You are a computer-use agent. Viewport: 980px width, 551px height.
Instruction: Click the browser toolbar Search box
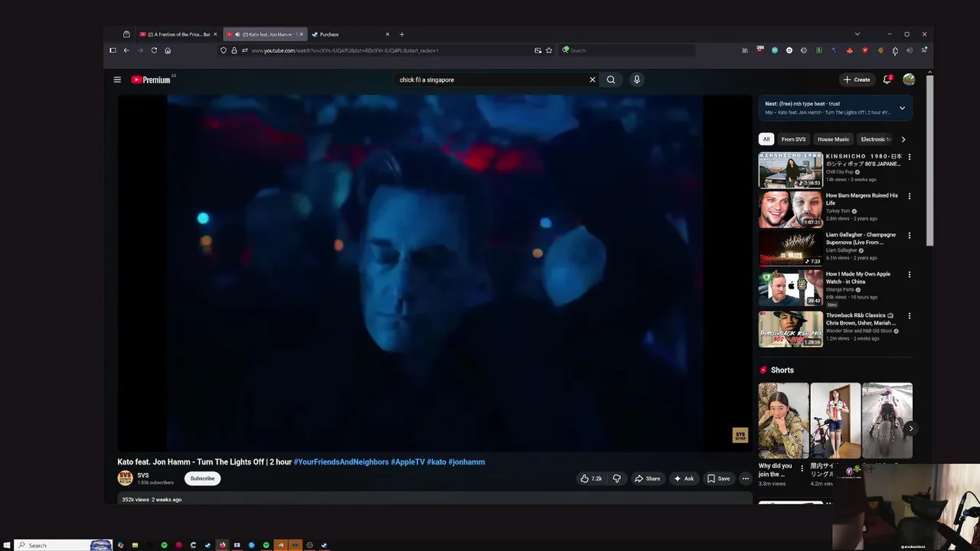tap(627, 51)
